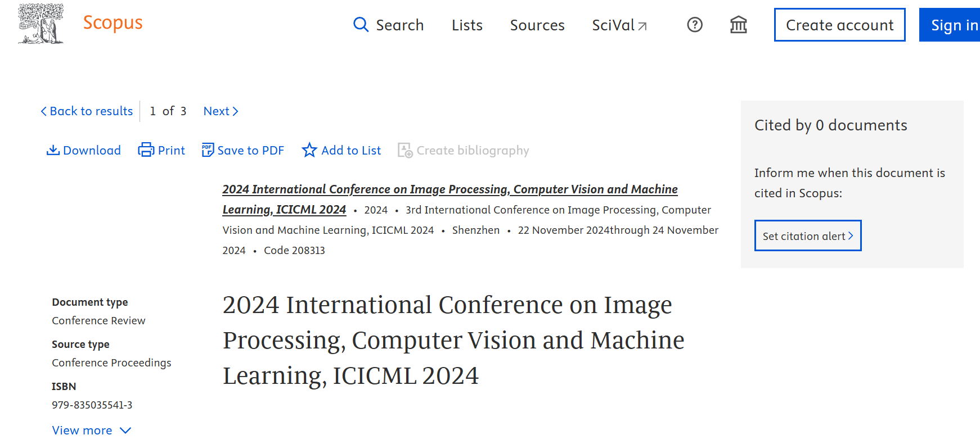This screenshot has width=980, height=444.
Task: Click Create bibliography text
Action: 473,151
